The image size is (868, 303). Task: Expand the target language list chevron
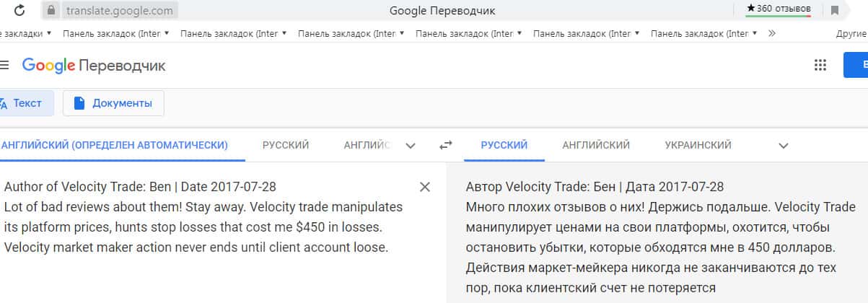point(784,146)
